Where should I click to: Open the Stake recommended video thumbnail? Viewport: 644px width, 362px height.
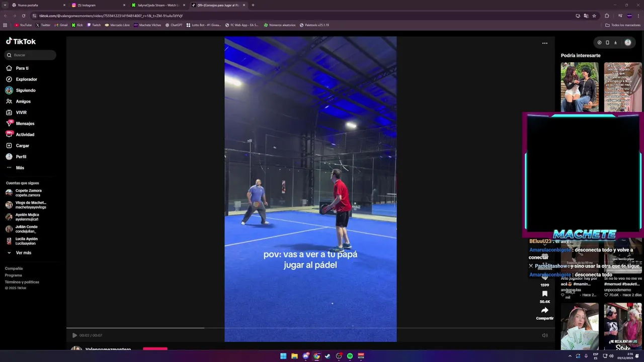pyautogui.click(x=623, y=326)
